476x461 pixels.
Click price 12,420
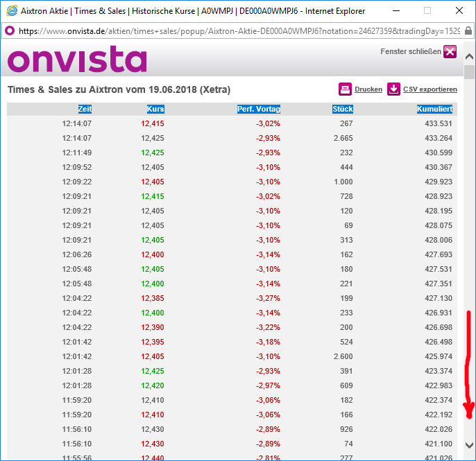[153, 385]
